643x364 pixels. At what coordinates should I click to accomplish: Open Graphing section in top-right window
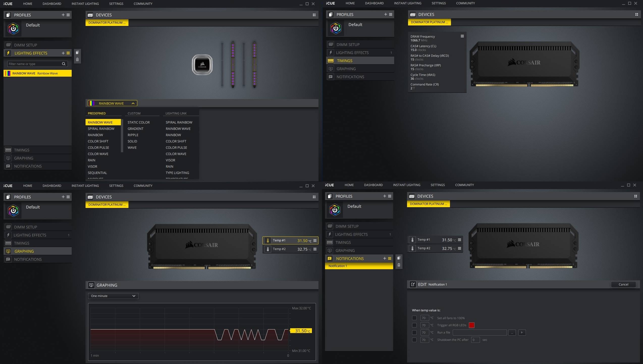pos(360,69)
